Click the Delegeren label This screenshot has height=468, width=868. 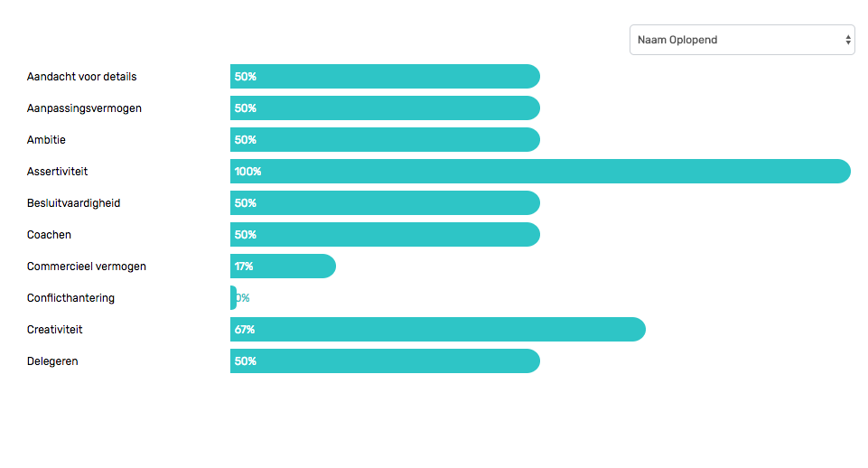click(x=52, y=361)
